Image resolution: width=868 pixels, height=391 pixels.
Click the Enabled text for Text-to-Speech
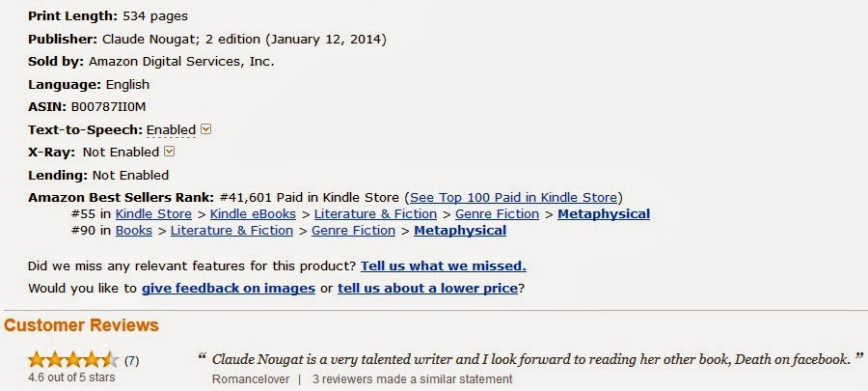(171, 129)
